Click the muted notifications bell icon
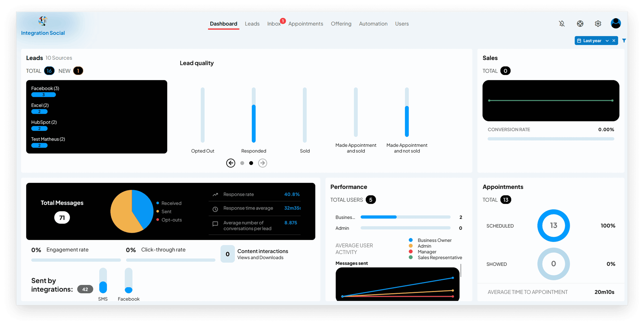This screenshot has width=644, height=326. point(561,23)
